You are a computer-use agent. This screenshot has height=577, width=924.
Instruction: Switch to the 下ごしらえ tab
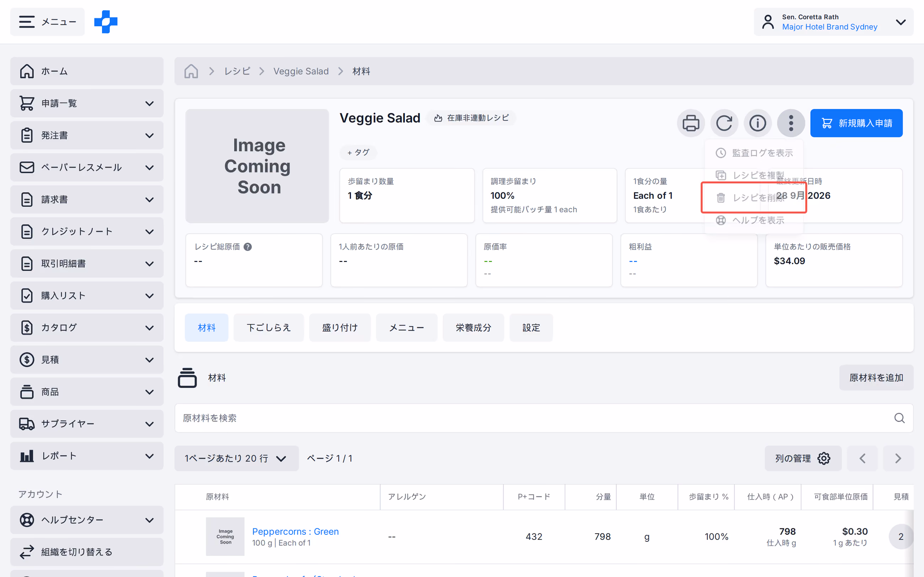tap(269, 327)
